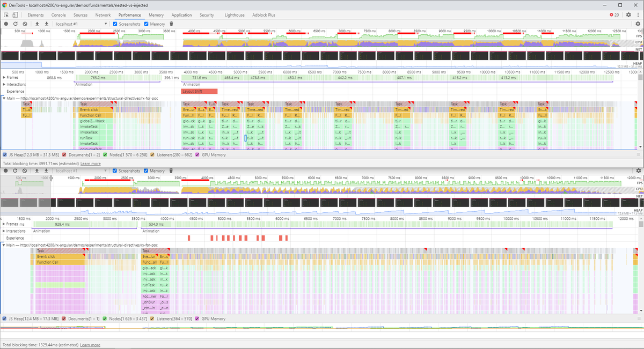
Task: Click save profile icon in lower toolbar
Action: (46, 171)
